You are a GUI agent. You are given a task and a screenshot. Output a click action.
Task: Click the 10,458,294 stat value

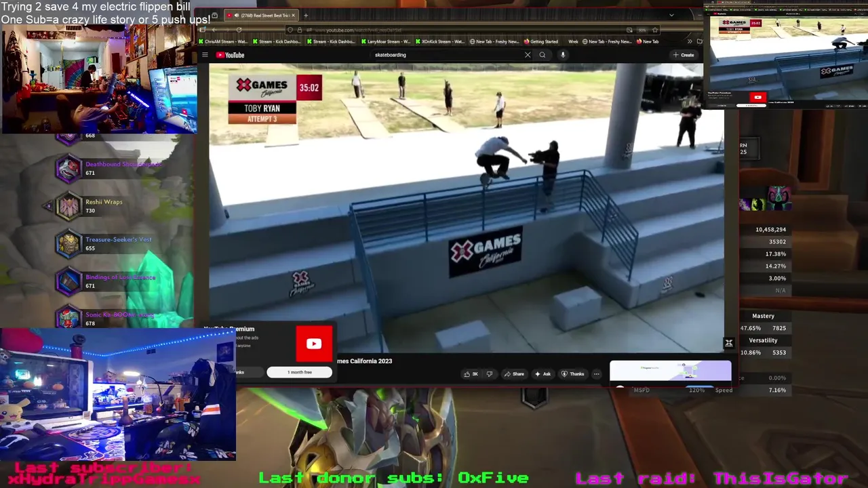tap(771, 230)
